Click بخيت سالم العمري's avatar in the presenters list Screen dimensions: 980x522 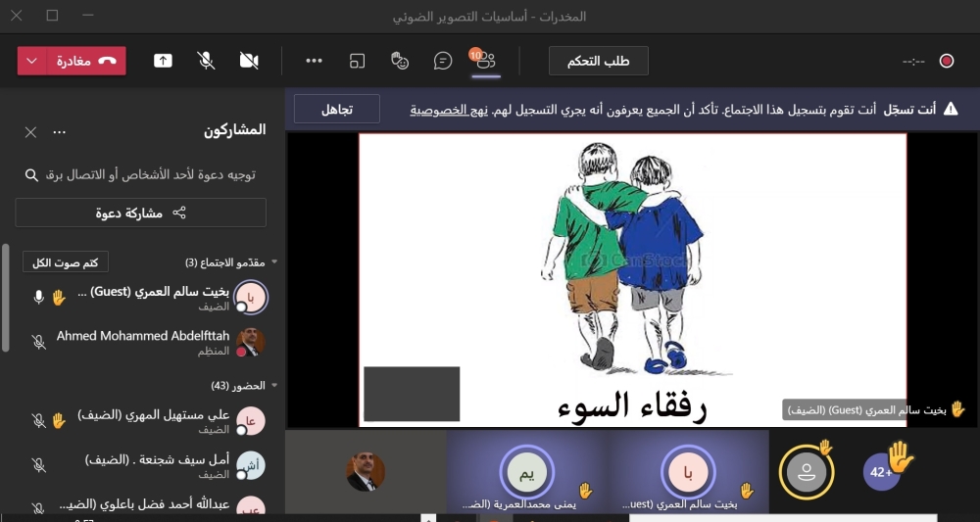(x=250, y=297)
